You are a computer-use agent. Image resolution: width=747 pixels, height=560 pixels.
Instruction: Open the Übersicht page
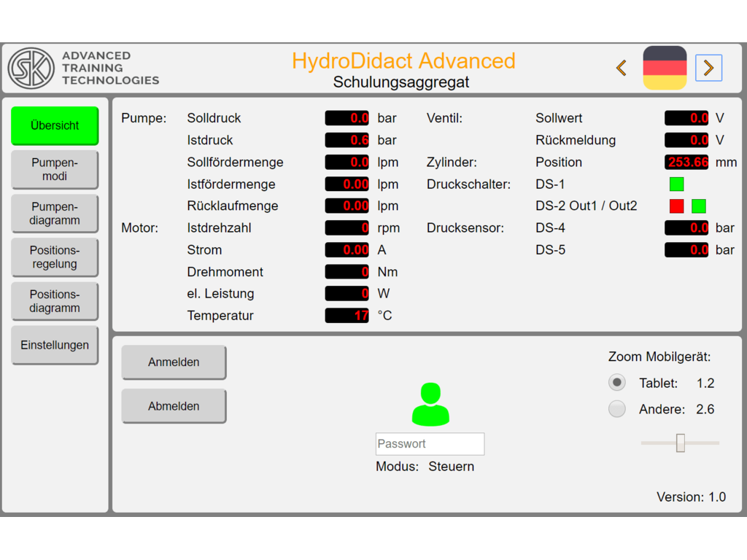pyautogui.click(x=55, y=125)
